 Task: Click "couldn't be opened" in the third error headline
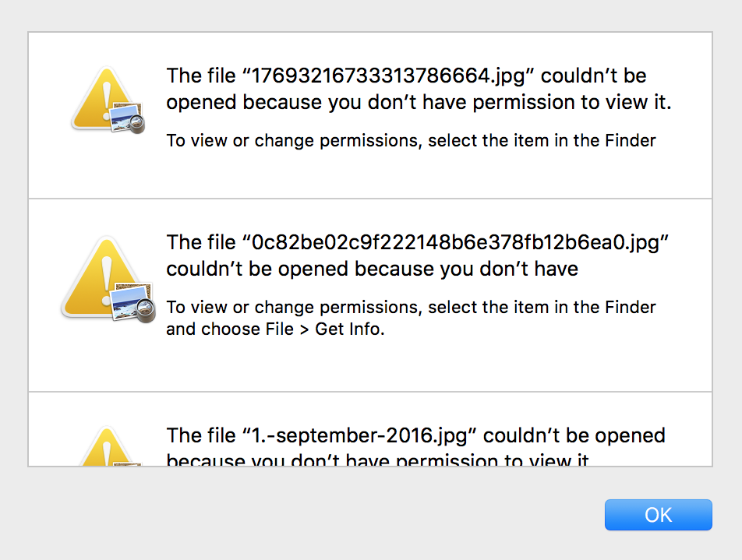coord(580,435)
